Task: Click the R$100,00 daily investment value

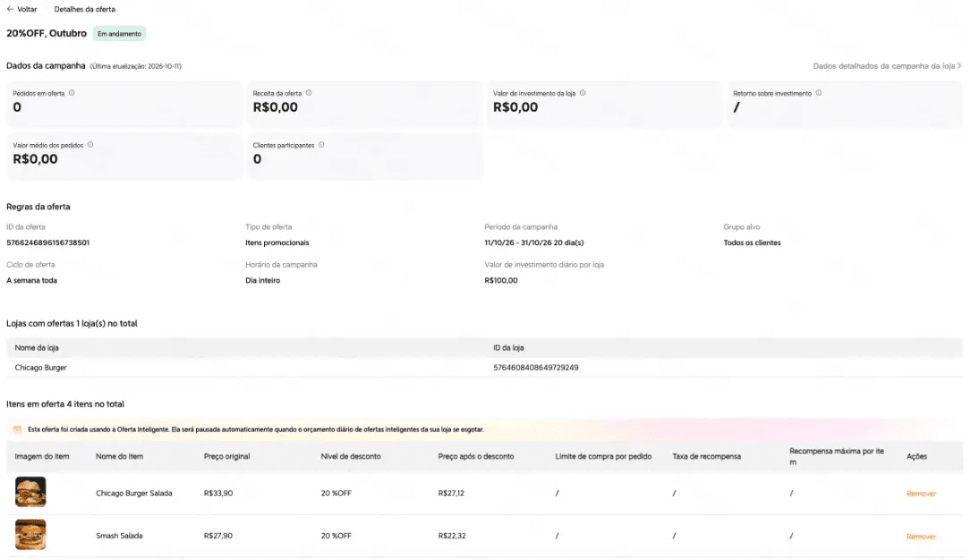Action: click(501, 281)
